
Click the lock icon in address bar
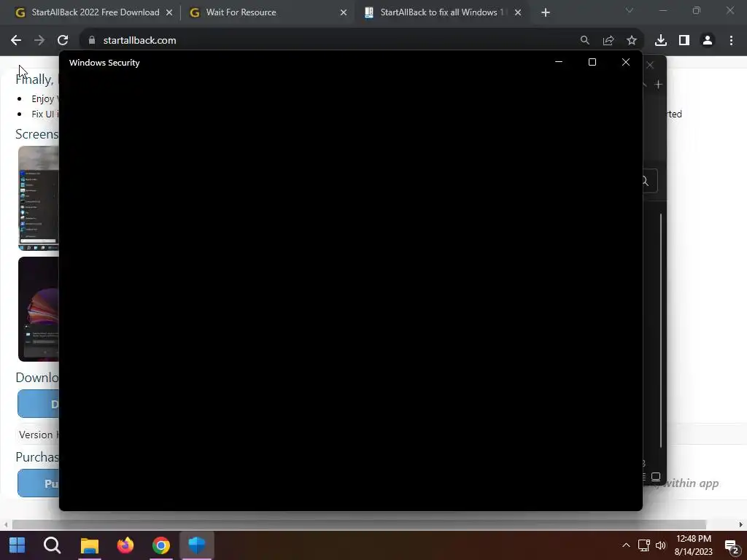(x=92, y=41)
